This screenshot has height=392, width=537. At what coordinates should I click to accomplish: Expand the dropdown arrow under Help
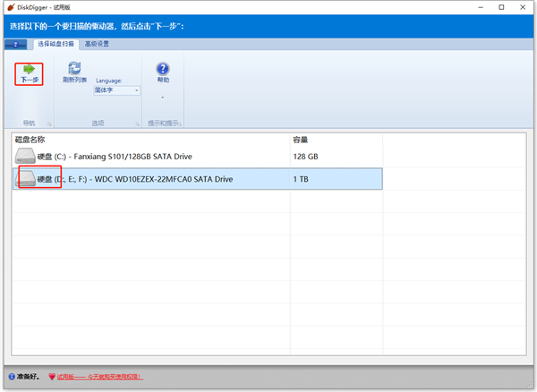[x=163, y=97]
